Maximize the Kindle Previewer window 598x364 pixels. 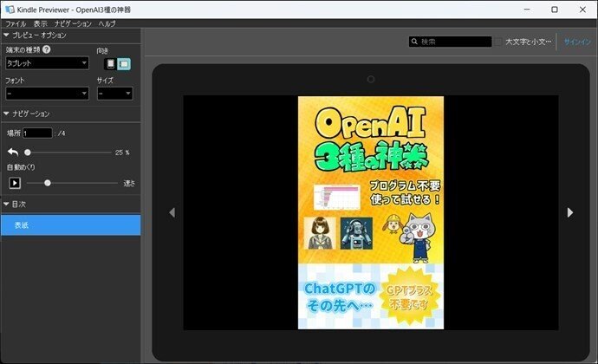pos(555,10)
